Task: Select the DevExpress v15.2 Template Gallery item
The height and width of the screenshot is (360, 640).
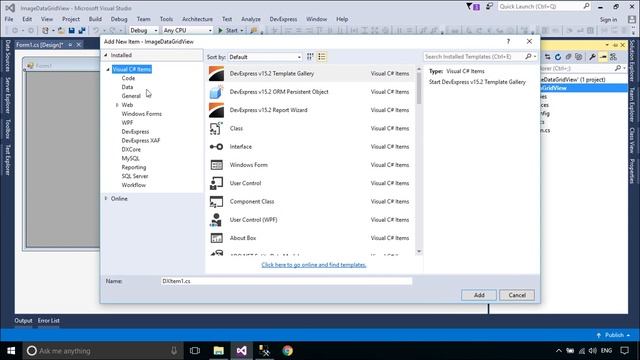Action: click(x=311, y=73)
